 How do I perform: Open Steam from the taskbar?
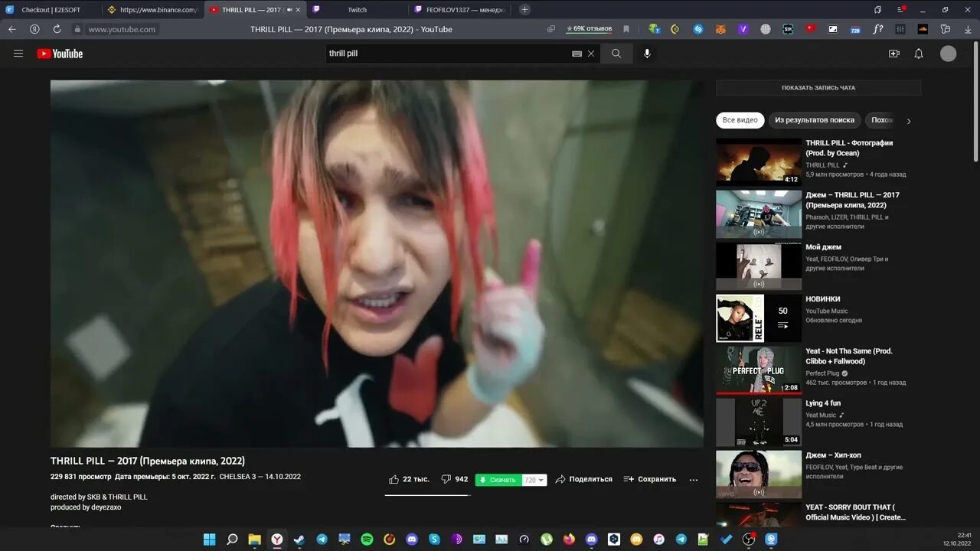point(299,539)
